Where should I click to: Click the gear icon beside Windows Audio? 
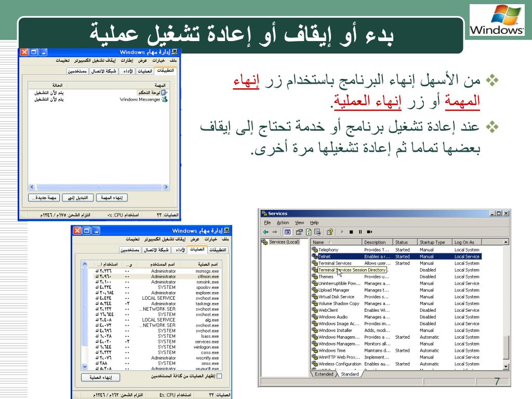click(x=314, y=317)
